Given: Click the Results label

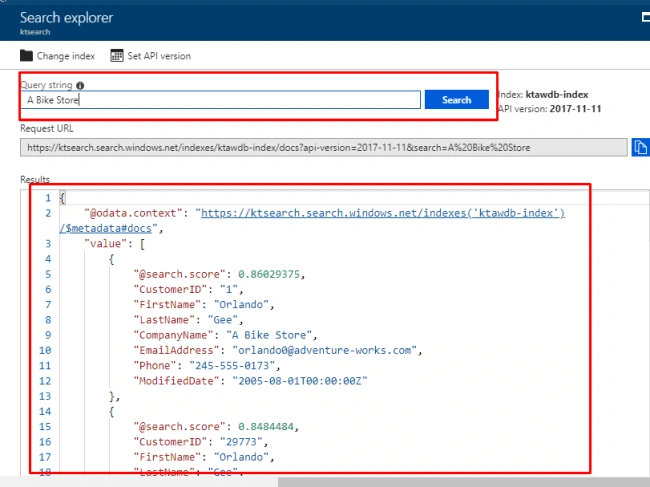Looking at the screenshot, I should click(x=35, y=179).
